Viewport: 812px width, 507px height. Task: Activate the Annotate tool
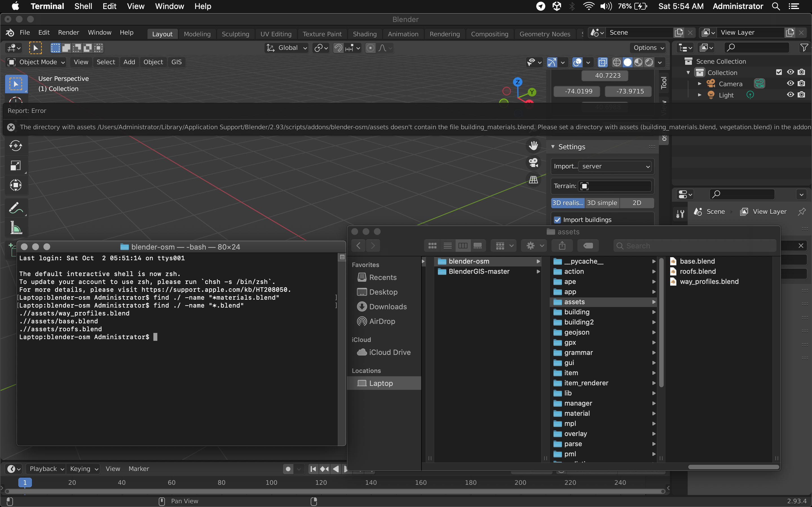coord(16,207)
